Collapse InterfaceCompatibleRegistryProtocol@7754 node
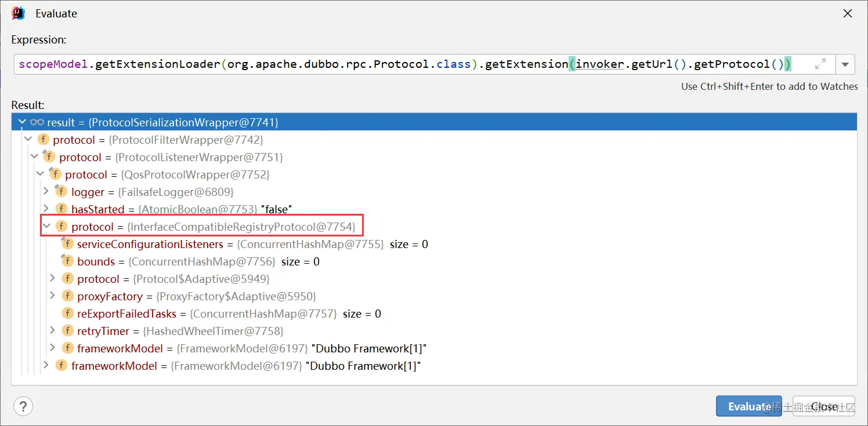868x426 pixels. [46, 226]
